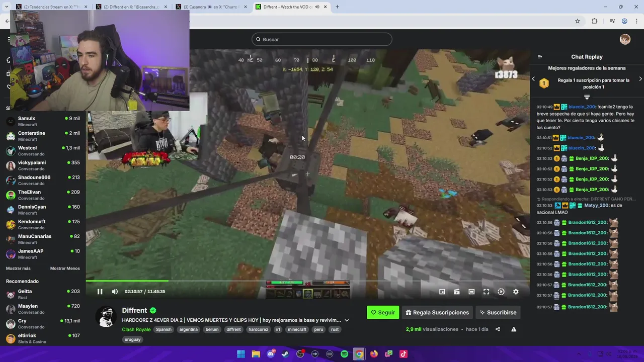Click Regala Suscripciones button
644x362 pixels.
tap(437, 312)
